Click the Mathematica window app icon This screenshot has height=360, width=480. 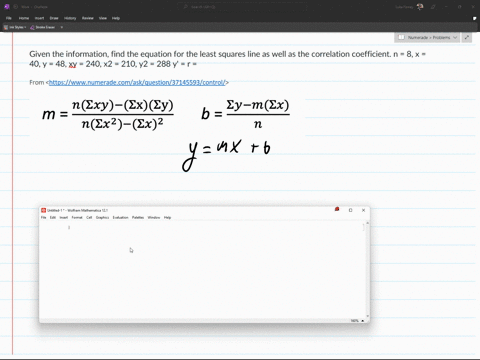pos(43,210)
